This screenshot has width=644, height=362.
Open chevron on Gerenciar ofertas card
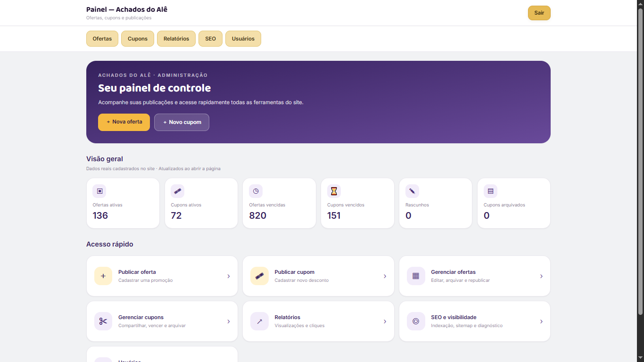(541, 276)
